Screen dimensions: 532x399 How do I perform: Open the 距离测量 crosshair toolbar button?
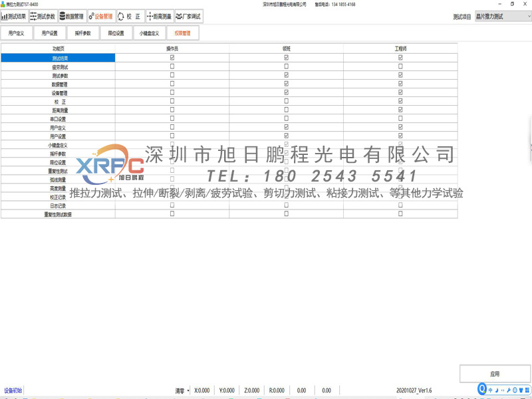(160, 16)
